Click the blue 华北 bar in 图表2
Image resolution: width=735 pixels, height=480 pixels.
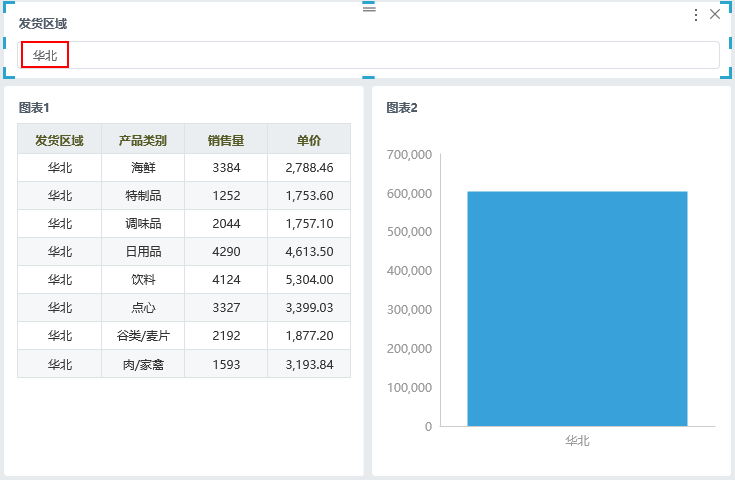(577, 309)
